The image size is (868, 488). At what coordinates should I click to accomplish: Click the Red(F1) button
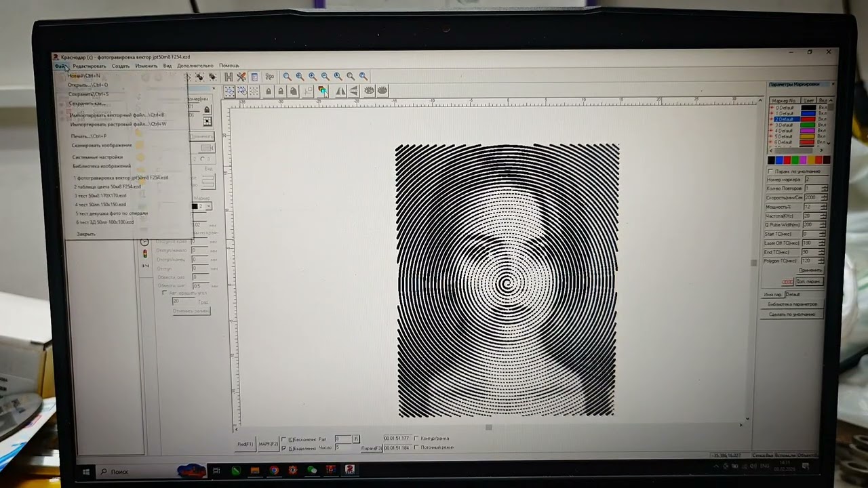pos(245,444)
